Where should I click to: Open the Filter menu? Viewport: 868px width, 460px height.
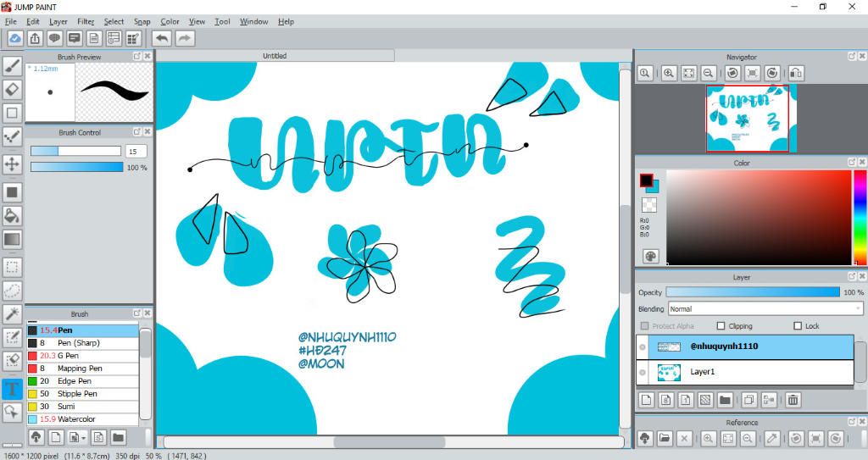[86, 21]
